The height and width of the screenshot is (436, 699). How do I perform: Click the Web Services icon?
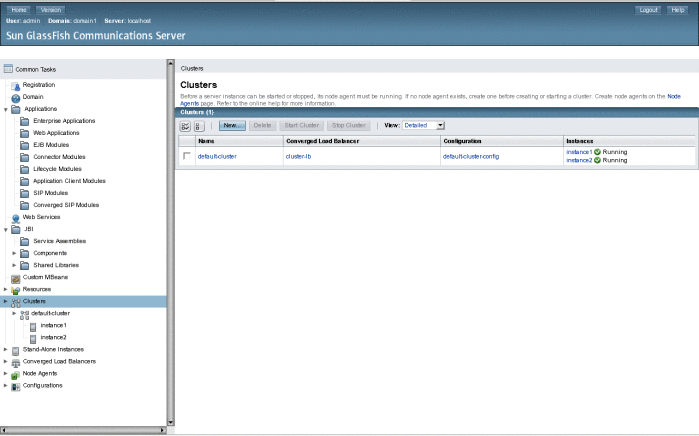[16, 218]
